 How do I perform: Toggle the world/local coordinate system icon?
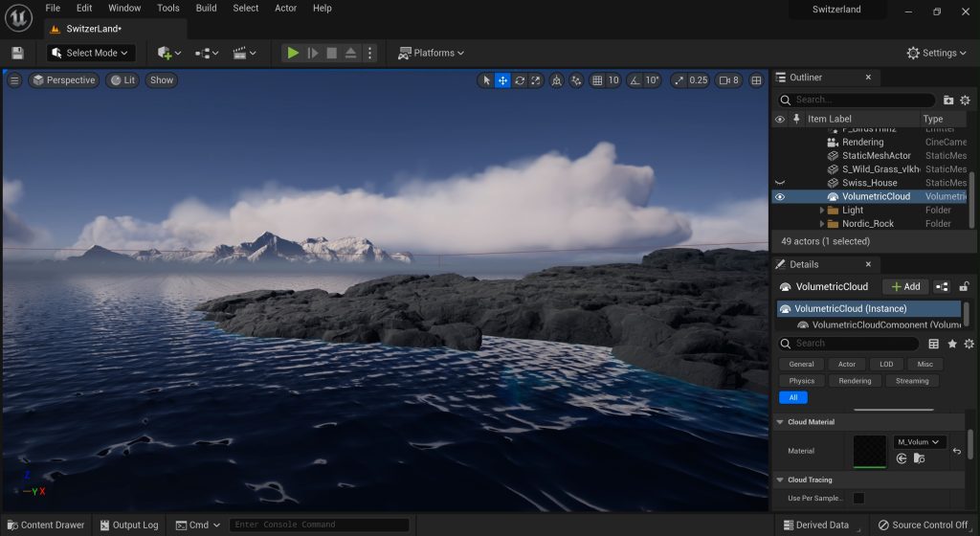coord(556,80)
